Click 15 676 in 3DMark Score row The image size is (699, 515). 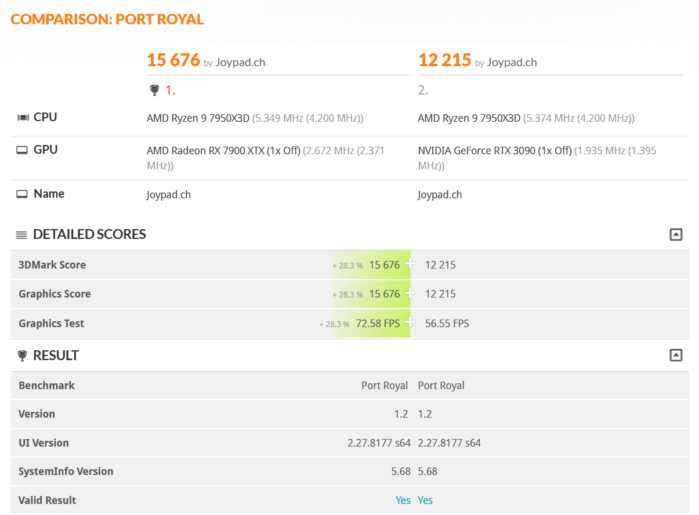point(384,265)
